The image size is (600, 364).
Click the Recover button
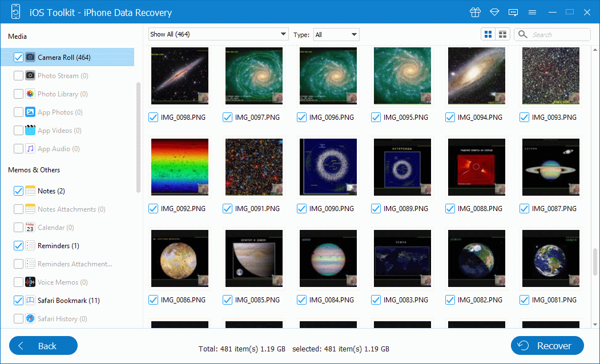[547, 346]
